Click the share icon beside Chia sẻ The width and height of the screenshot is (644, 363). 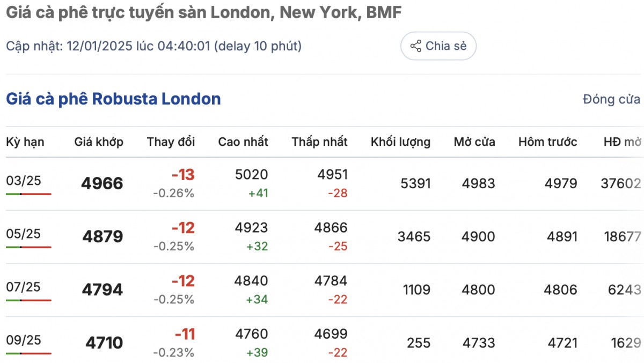click(x=415, y=46)
